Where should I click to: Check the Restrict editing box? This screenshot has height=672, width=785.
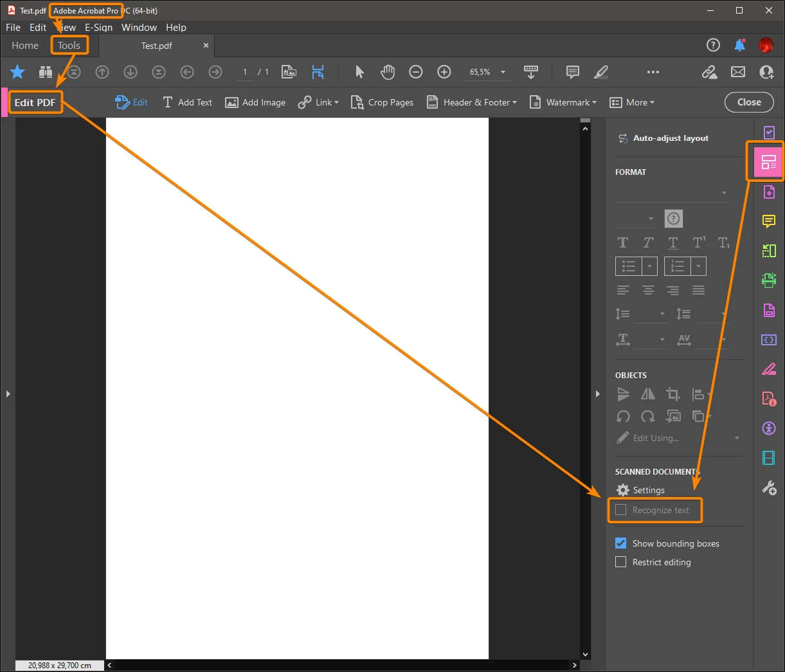tap(621, 562)
